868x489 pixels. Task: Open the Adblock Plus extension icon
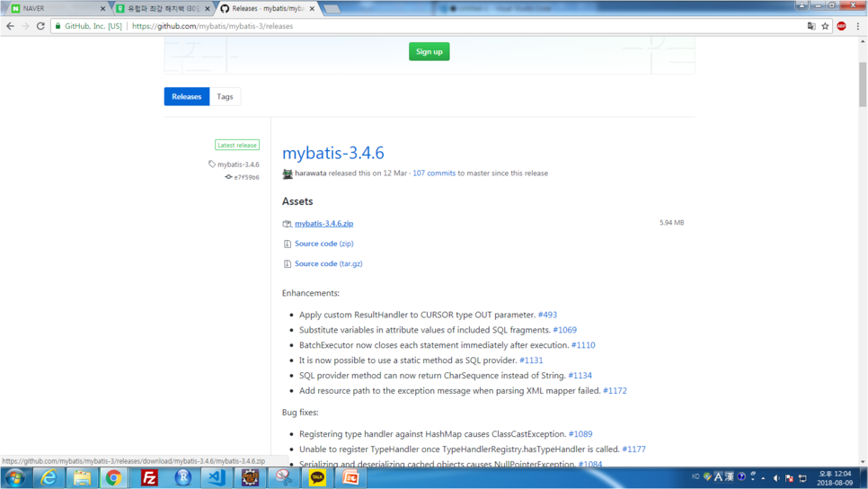[841, 26]
